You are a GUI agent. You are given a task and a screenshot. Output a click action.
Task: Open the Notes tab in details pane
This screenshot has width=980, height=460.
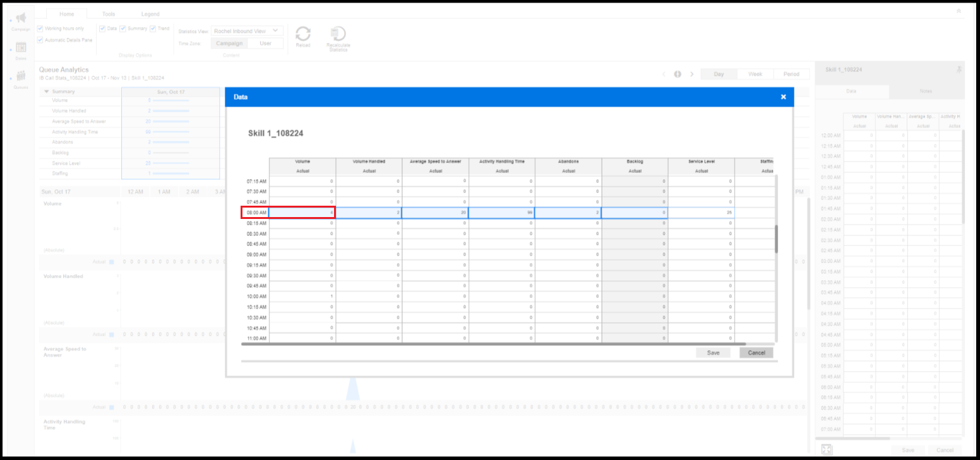[926, 91]
